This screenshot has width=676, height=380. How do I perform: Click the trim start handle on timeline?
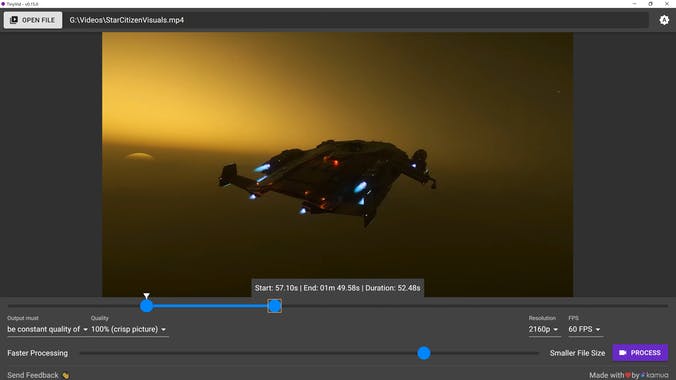(147, 306)
